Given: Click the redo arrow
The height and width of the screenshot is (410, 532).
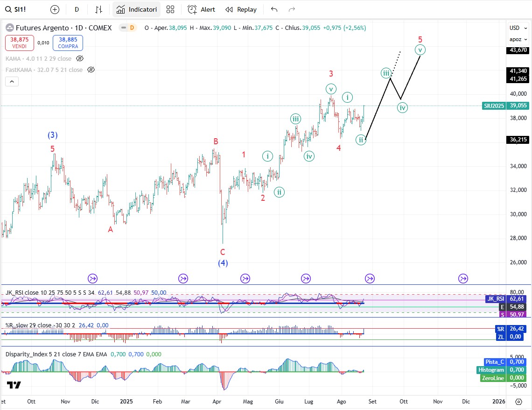Looking at the screenshot, I should (292, 9).
